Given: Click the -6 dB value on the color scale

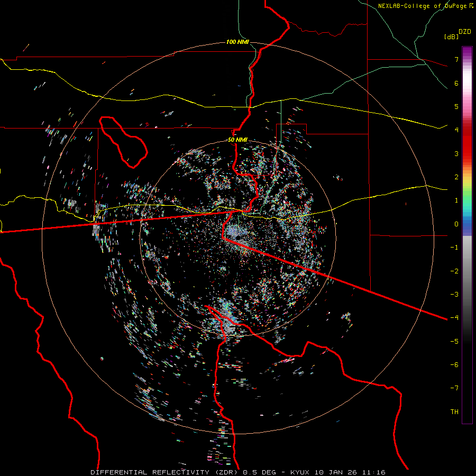Looking at the screenshot, I should [454, 365].
